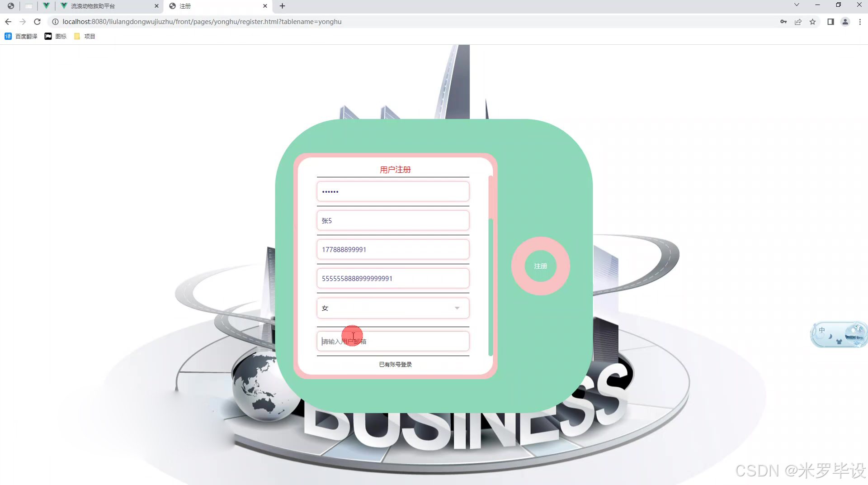Click the name field containing 张5

[393, 220]
